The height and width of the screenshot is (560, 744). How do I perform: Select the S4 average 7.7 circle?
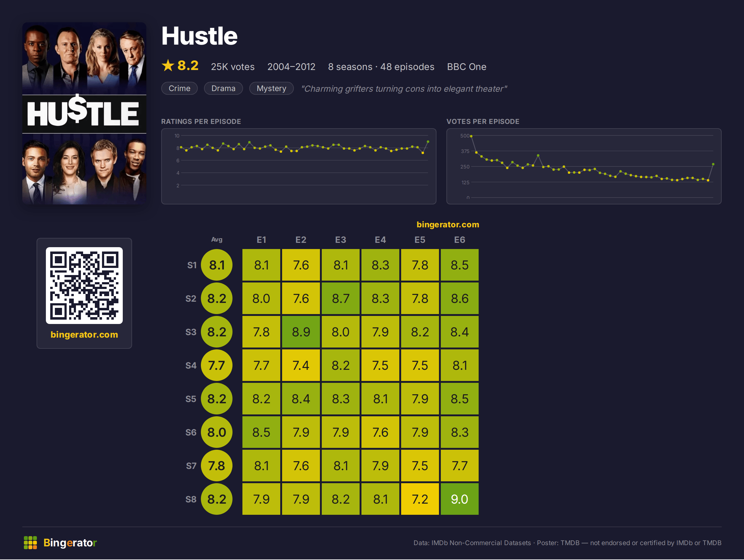click(x=217, y=365)
